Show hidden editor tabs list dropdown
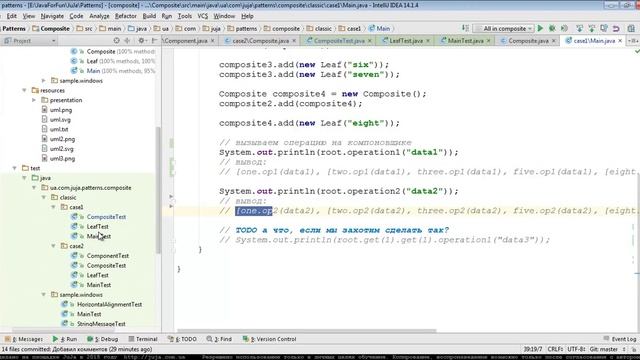This screenshot has height=360, width=640. pos(633,41)
